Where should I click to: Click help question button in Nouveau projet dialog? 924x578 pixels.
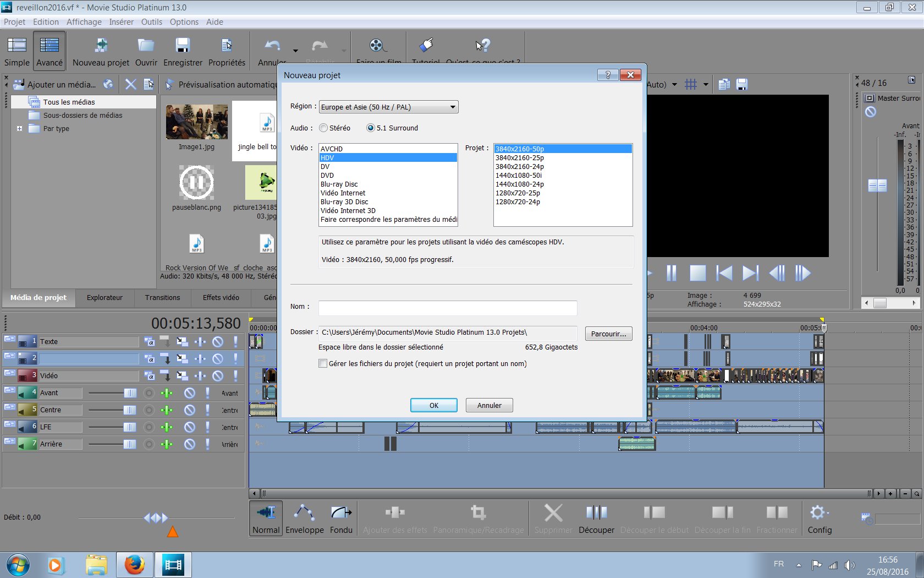coord(608,75)
